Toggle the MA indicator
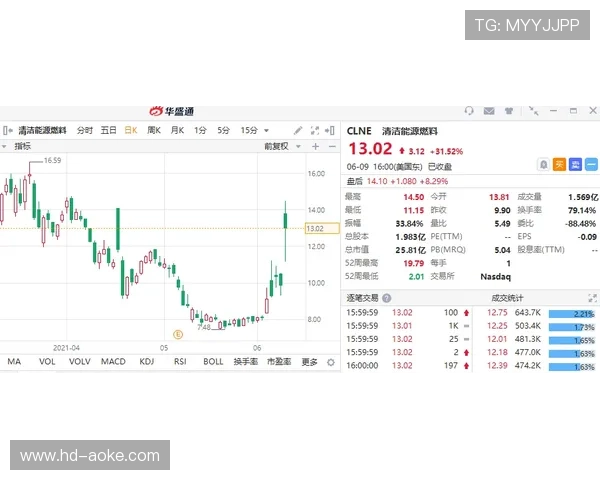The height and width of the screenshot is (480, 600). pos(14,362)
